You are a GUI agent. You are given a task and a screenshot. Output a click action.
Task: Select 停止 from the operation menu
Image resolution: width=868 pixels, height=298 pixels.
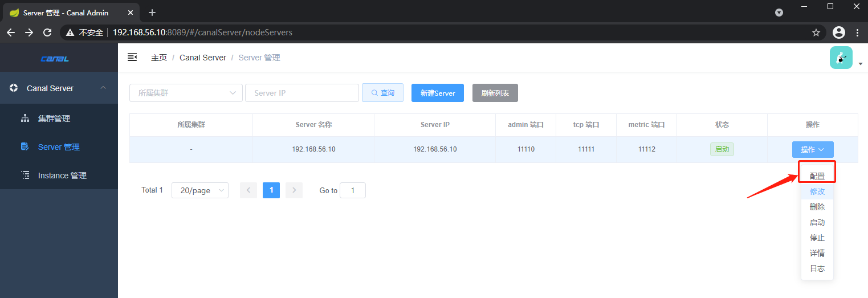[817, 238]
